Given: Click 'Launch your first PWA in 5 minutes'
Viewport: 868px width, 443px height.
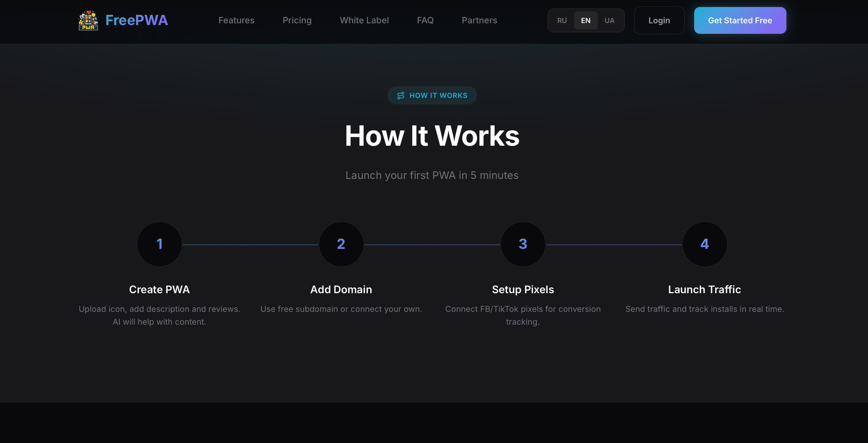Looking at the screenshot, I should click(432, 175).
